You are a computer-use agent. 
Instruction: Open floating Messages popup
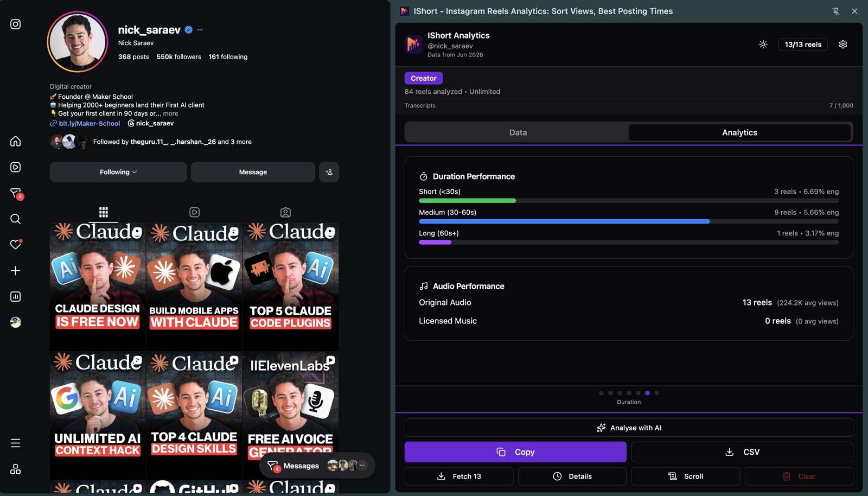(x=317, y=466)
